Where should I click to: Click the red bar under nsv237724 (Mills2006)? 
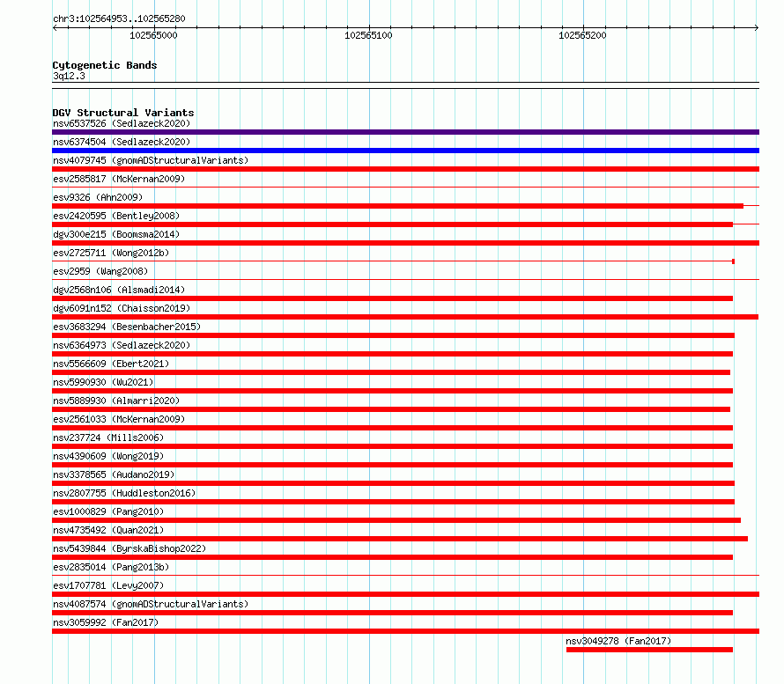click(x=393, y=446)
